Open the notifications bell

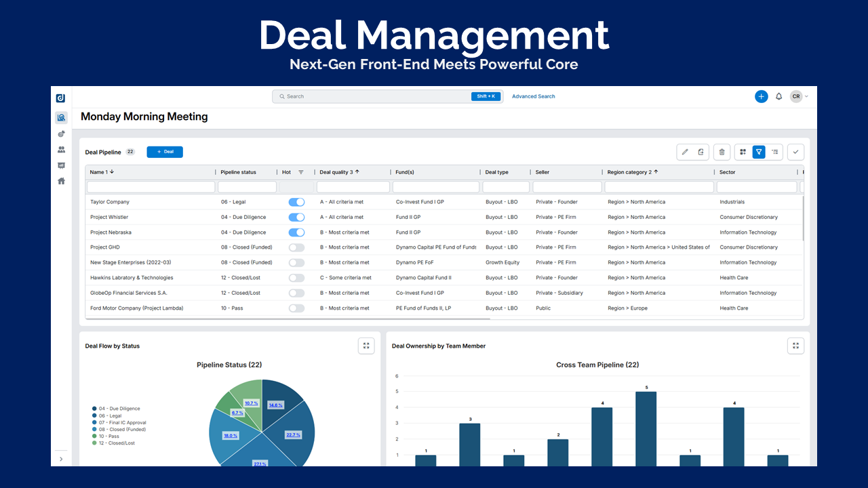tap(780, 96)
